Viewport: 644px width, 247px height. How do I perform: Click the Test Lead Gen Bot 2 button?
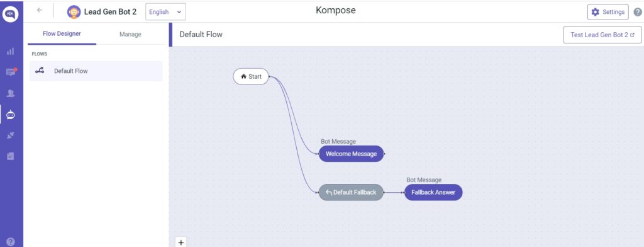602,35
